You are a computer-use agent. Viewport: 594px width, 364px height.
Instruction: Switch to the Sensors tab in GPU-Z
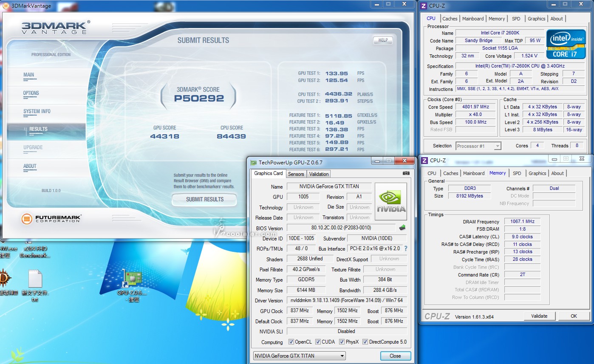(296, 174)
